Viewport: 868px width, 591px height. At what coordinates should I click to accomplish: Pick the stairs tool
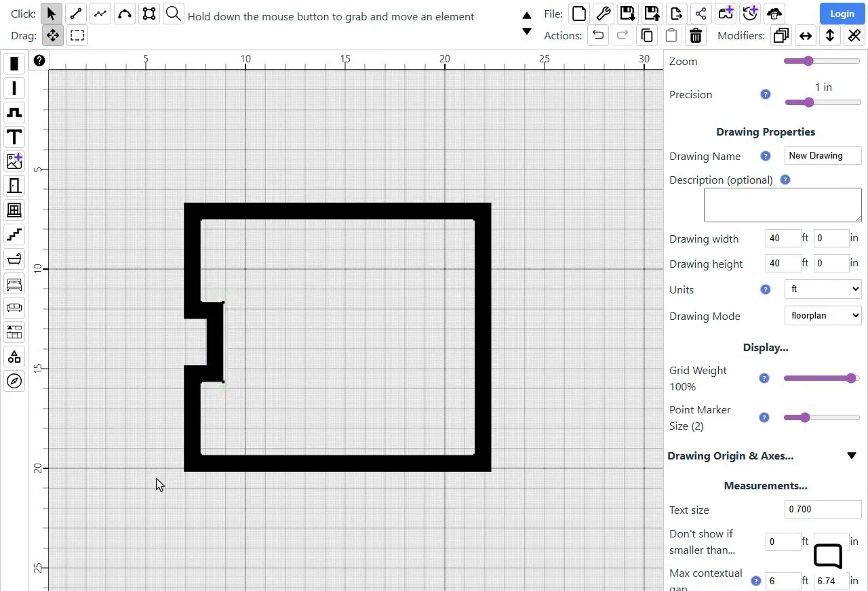pyautogui.click(x=14, y=235)
